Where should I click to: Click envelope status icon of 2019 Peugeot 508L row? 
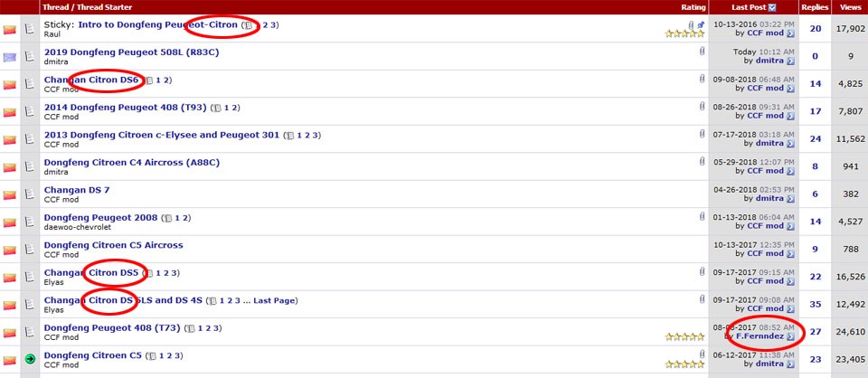click(9, 56)
